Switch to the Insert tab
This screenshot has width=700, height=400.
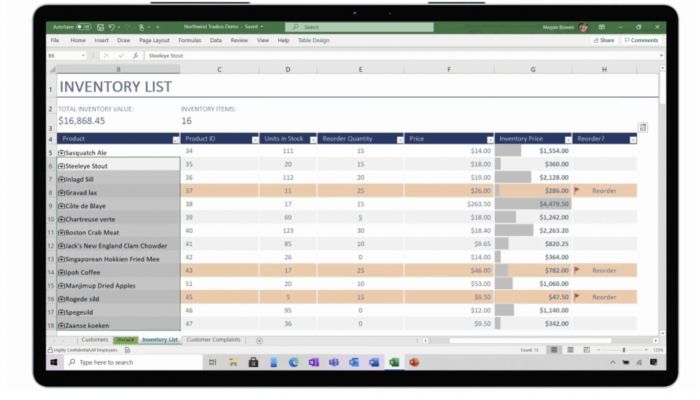pos(101,40)
